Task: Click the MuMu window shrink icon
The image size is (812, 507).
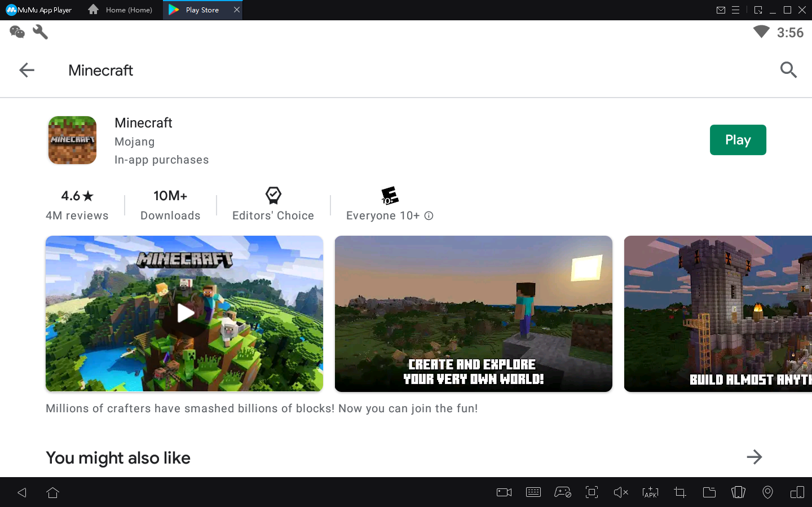Action: (x=758, y=10)
